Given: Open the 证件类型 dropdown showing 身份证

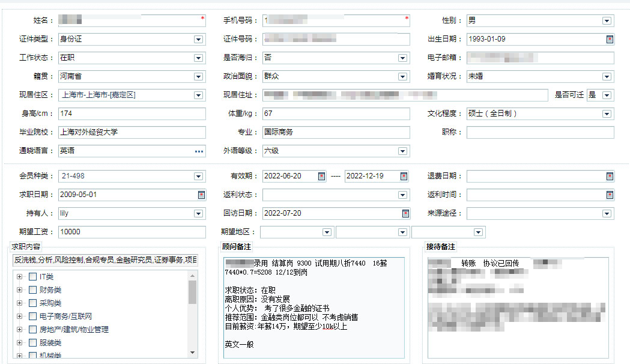Looking at the screenshot, I should pyautogui.click(x=198, y=40).
